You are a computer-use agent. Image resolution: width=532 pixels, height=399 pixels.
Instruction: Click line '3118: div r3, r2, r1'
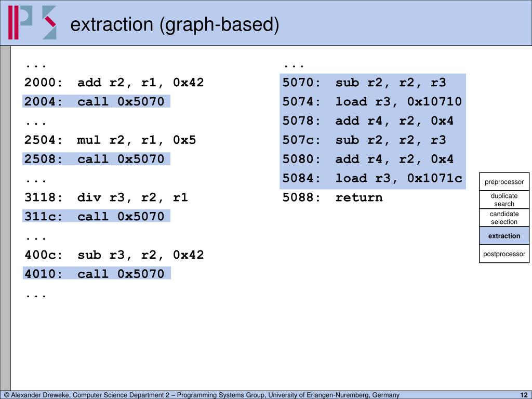click(106, 197)
